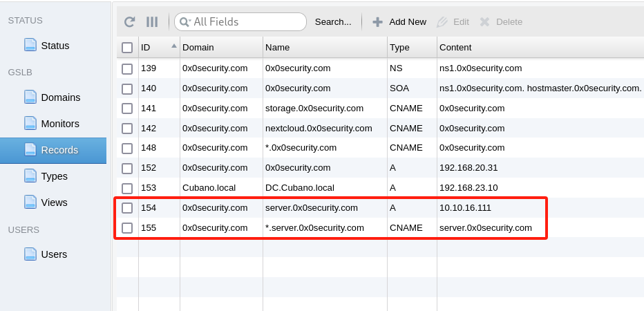Open the Types section in sidebar
Image resolution: width=644 pixels, height=311 pixels.
click(54, 176)
